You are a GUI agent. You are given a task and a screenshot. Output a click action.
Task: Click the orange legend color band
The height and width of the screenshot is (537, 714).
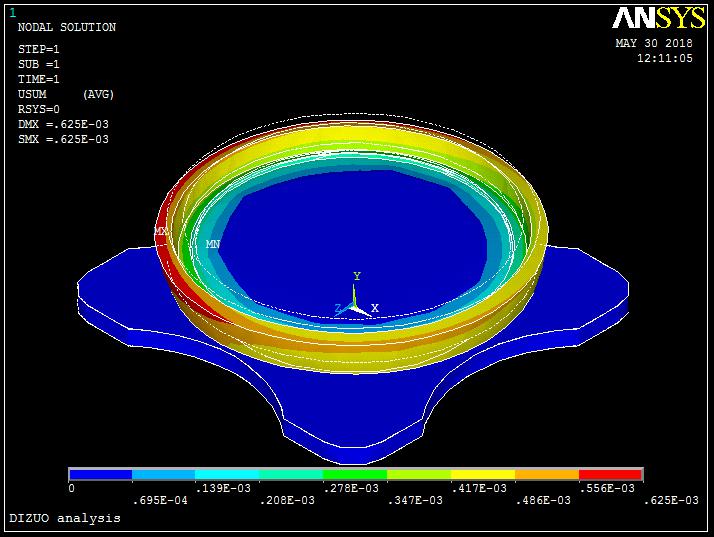547,475
